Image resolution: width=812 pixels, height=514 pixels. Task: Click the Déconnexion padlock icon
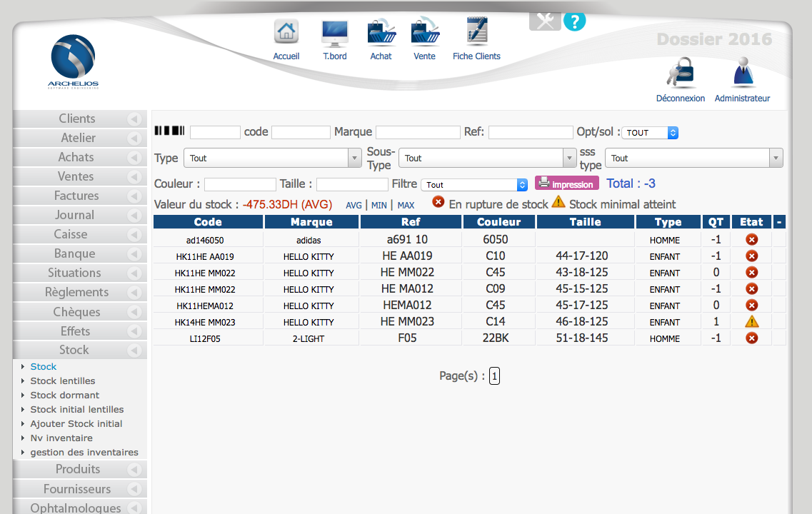click(x=680, y=74)
